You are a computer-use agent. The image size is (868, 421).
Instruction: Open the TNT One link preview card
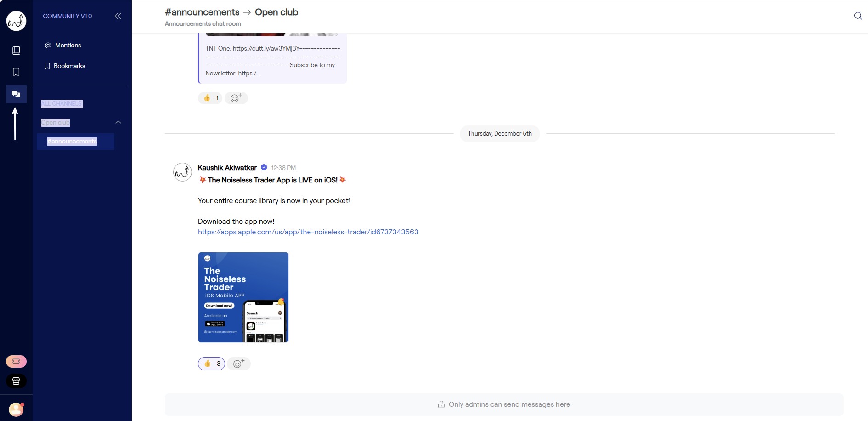point(272,58)
